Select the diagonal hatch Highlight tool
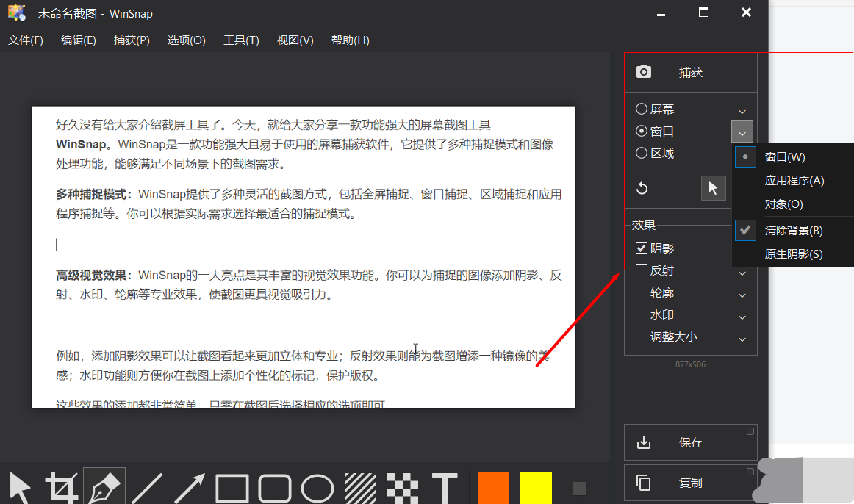 click(x=360, y=489)
